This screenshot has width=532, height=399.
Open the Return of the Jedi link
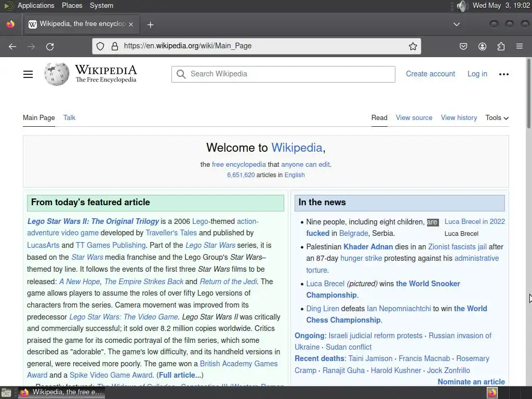[229, 282]
